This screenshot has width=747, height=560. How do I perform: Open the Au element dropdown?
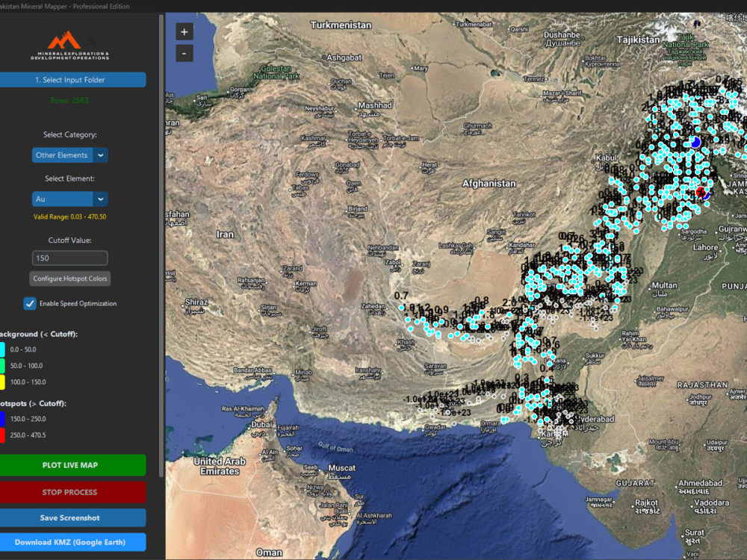(x=69, y=199)
